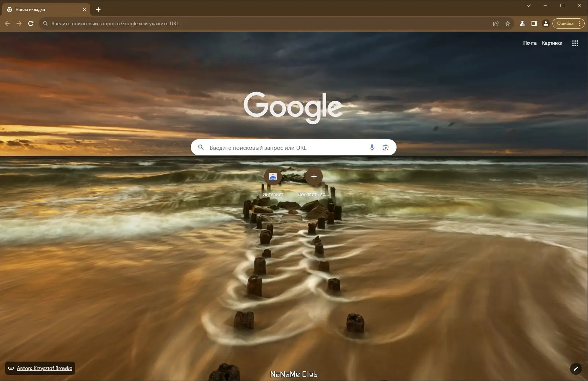Image resolution: width=588 pixels, height=381 pixels.
Task: Open the Почта link
Action: [530, 43]
